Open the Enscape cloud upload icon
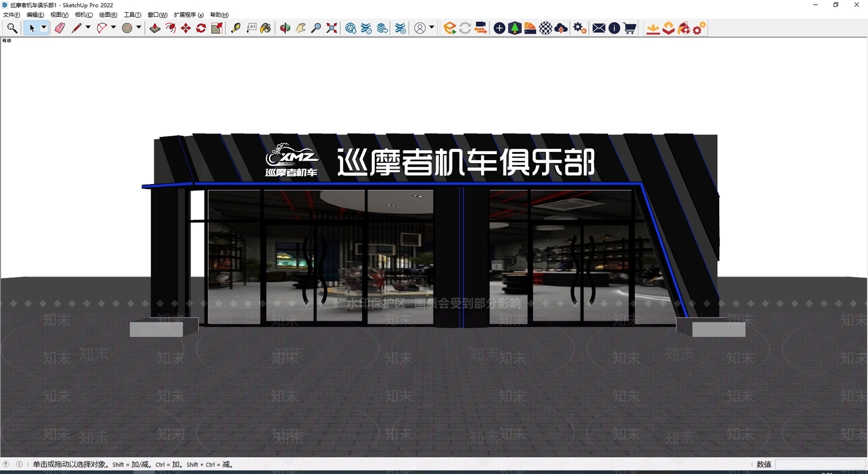The image size is (868, 474). [x=561, y=28]
